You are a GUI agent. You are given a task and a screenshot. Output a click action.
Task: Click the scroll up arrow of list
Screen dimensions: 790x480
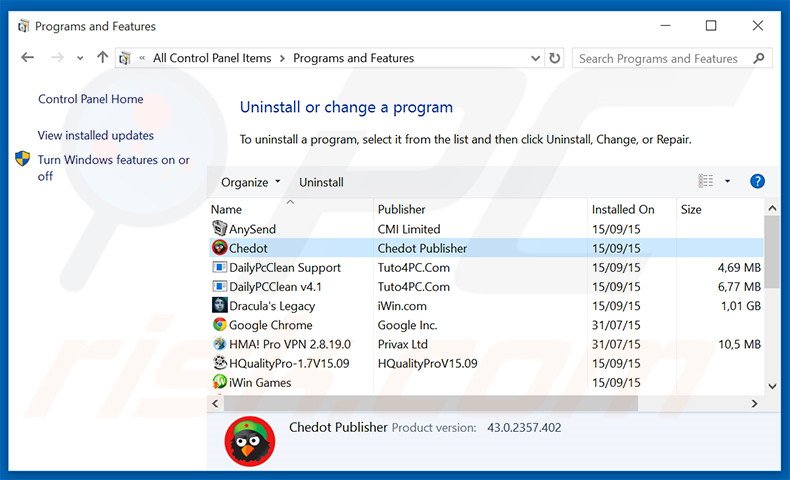coord(772,208)
